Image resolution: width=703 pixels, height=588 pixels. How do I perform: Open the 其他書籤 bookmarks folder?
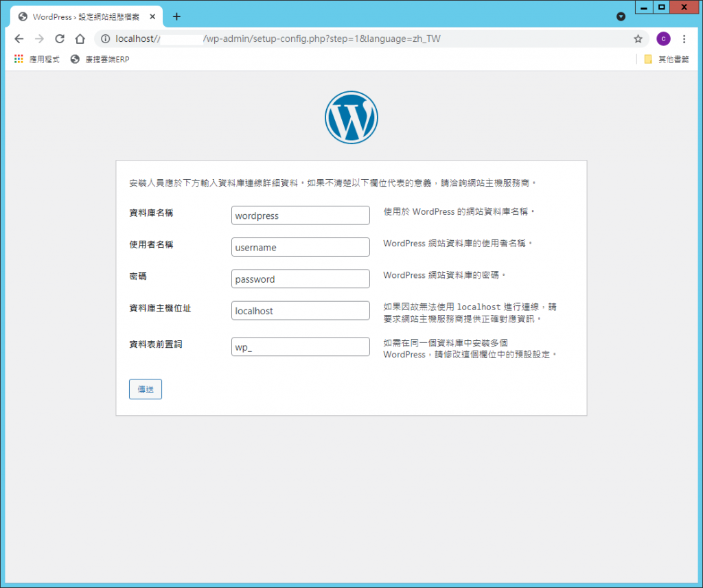(666, 60)
